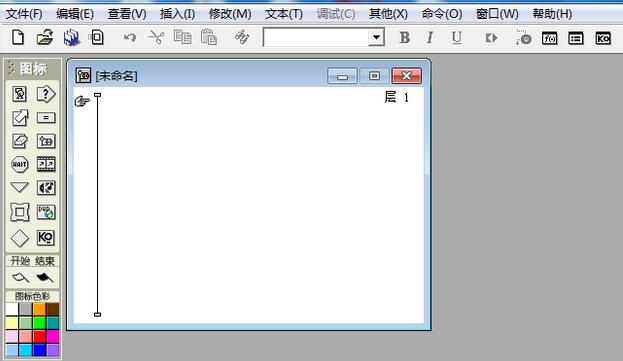Open the 修改(M) menu

[x=230, y=14]
